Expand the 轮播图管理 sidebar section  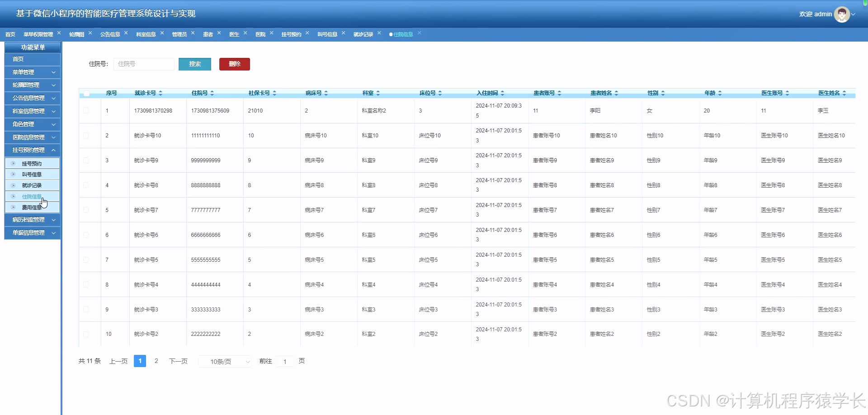coord(33,85)
